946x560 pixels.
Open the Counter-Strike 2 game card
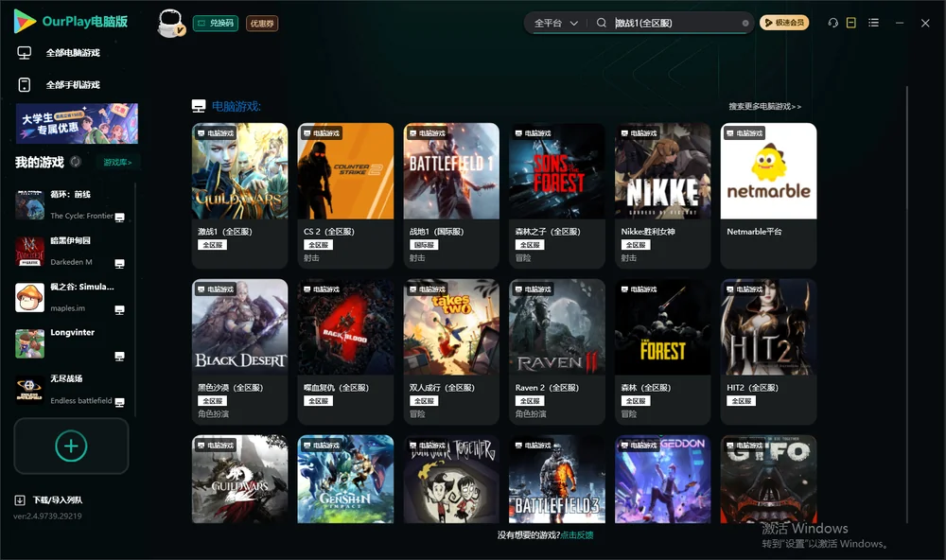pos(345,196)
